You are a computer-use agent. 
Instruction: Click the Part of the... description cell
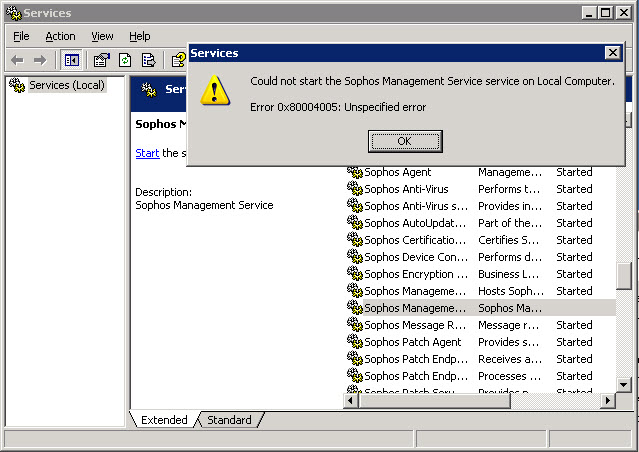point(510,223)
